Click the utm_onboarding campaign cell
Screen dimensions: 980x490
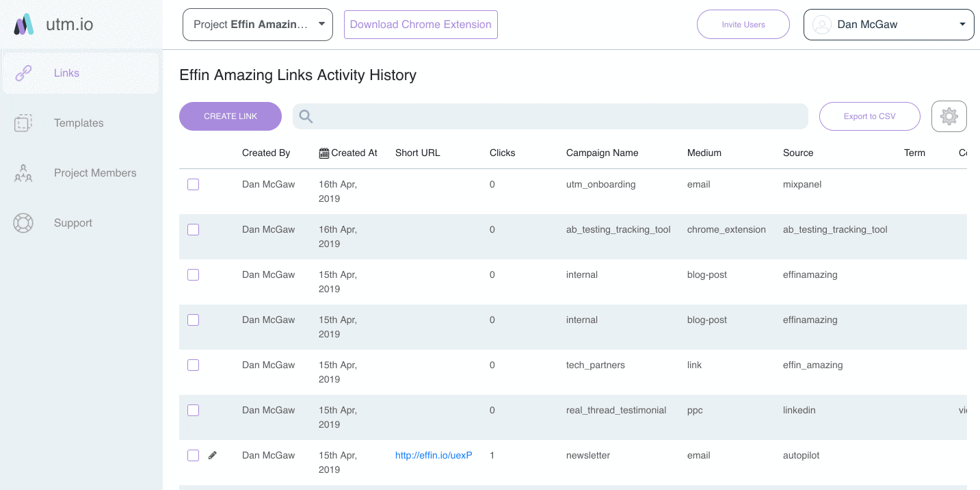click(601, 184)
